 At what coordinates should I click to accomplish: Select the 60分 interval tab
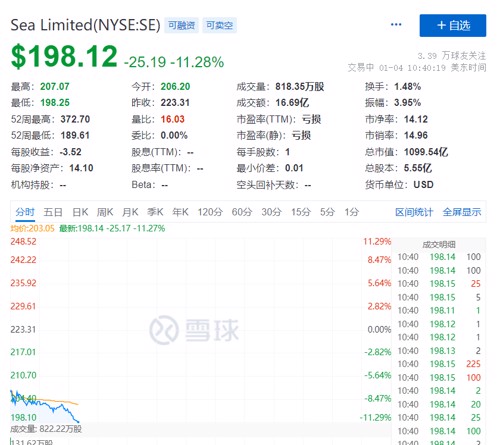point(242,212)
